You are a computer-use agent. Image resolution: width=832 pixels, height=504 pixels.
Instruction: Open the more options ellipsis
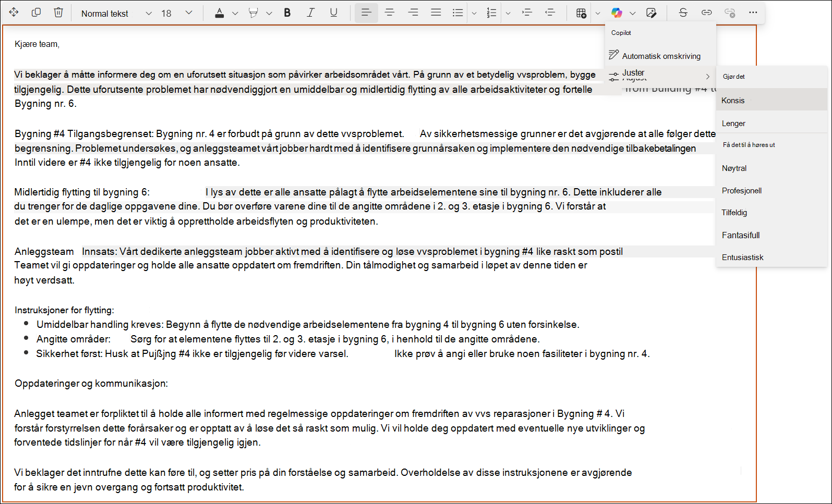coord(753,13)
